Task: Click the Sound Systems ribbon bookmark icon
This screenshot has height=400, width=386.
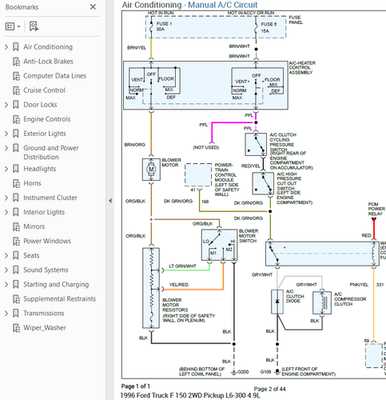Action: coord(16,270)
